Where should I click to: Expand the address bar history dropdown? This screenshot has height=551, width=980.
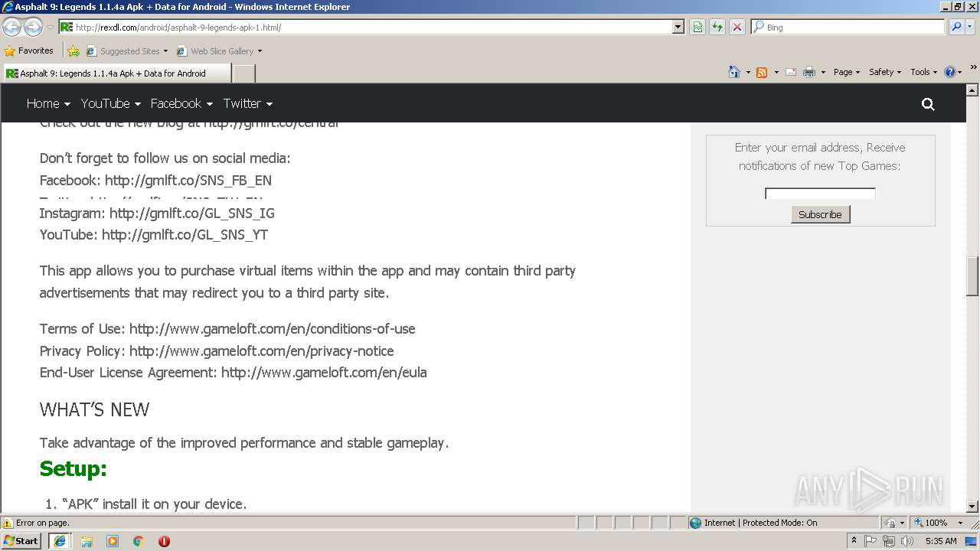click(678, 27)
